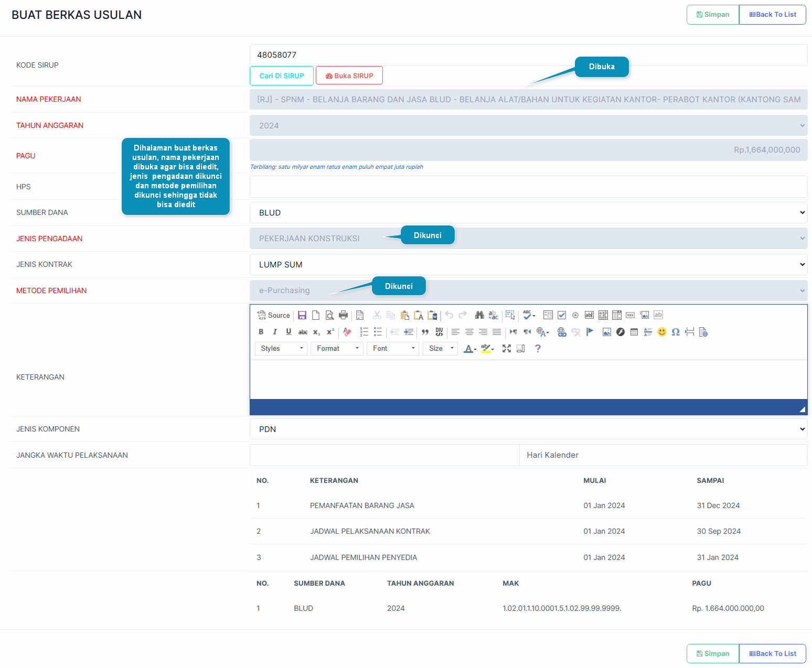Screen dimensions: 812x668
Task: Expand the JENIS KONTRAK dropdown
Action: coord(528,265)
